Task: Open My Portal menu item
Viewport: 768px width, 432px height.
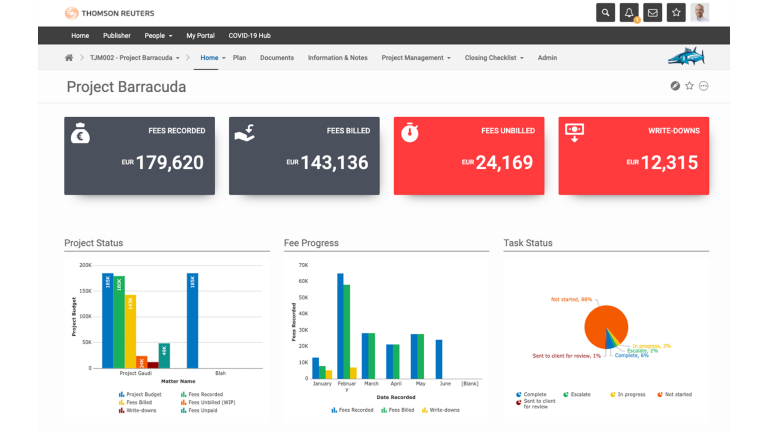Action: [x=200, y=36]
